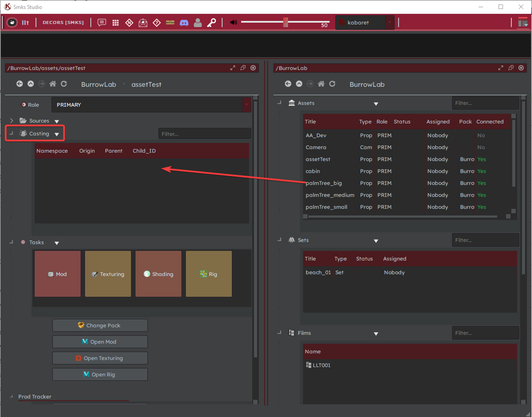The width and height of the screenshot is (532, 417).
Task: Select the Texturing task tile
Action: pos(108,274)
